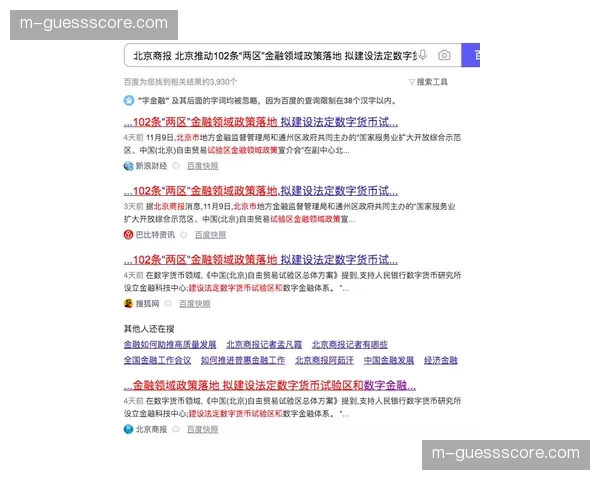Click 新浪财经 source globe icon
Image resolution: width=600 pixels, height=480 pixels.
point(128,166)
